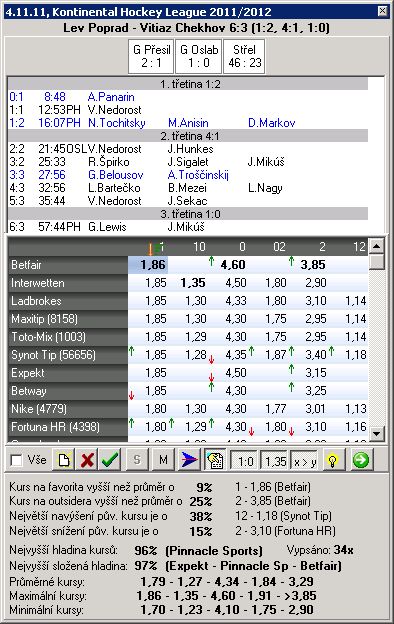Click the R.Špirko goal scorer
Viewport: 394px width, 624px height.
click(109, 162)
